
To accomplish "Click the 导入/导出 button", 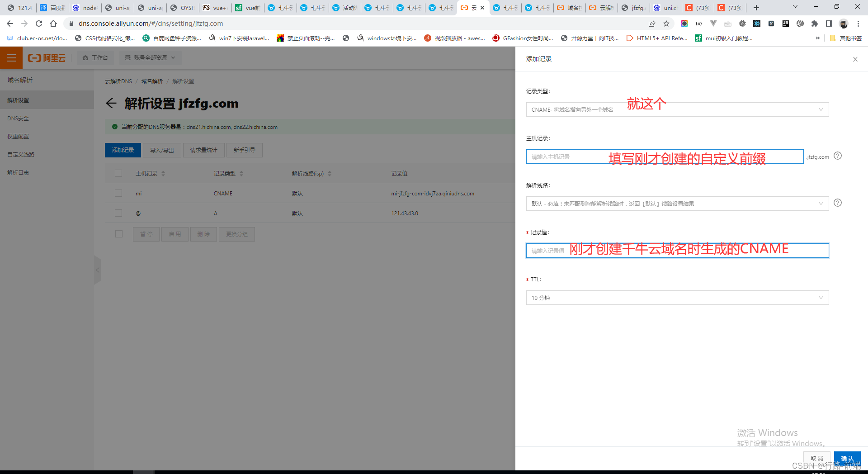I will coord(162,150).
